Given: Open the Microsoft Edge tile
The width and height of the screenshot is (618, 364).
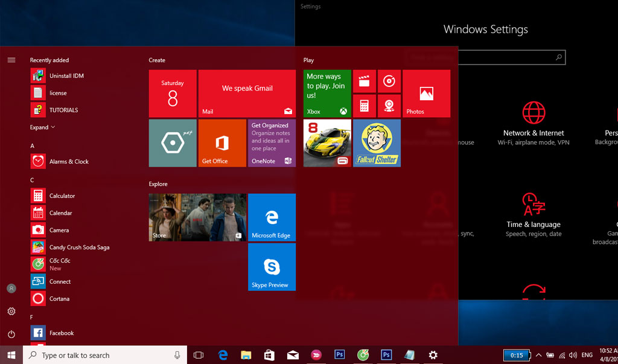Looking at the screenshot, I should tap(272, 217).
